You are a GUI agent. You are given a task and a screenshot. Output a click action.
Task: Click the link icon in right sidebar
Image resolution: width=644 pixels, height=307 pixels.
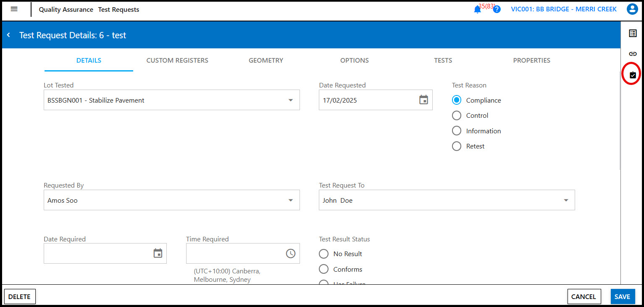[633, 54]
